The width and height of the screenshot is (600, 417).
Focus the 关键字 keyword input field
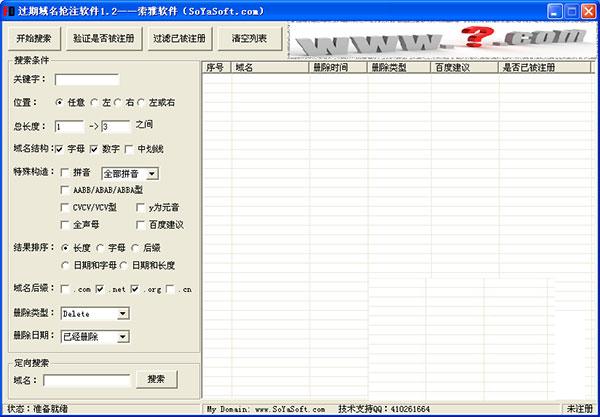pos(87,80)
